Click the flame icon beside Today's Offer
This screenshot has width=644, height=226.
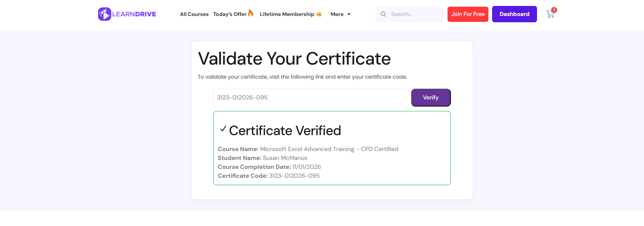(x=251, y=13)
